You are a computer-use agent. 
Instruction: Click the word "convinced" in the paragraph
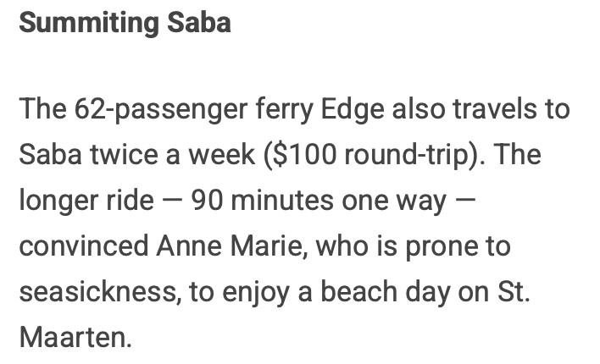coord(83,246)
